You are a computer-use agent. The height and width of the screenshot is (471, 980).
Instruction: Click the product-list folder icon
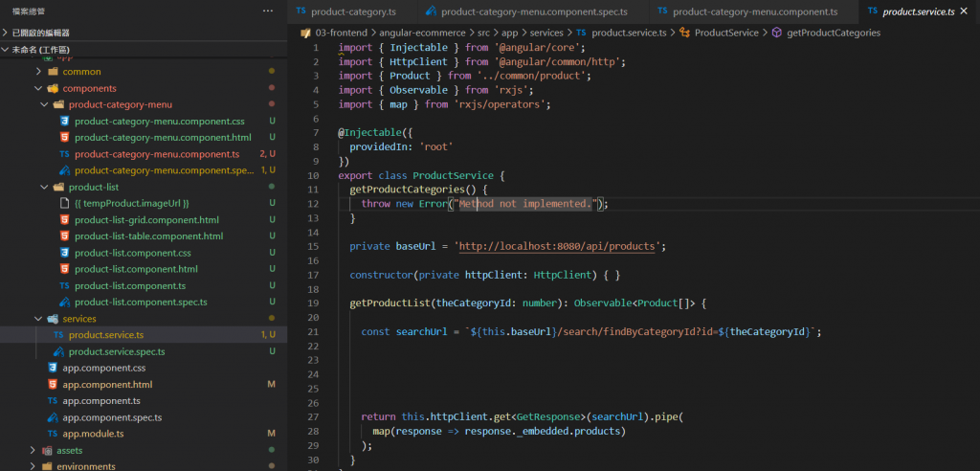click(58, 187)
